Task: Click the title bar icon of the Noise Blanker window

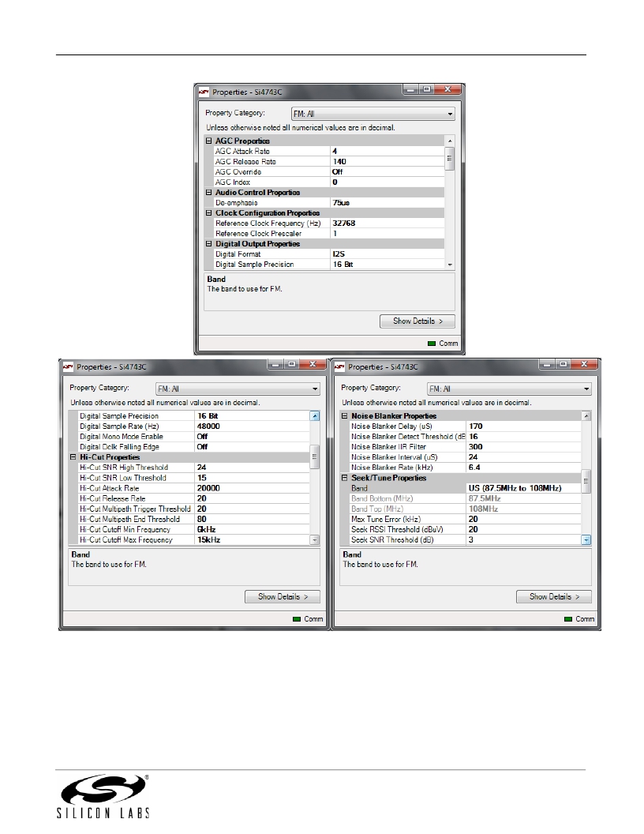Action: coord(339,367)
